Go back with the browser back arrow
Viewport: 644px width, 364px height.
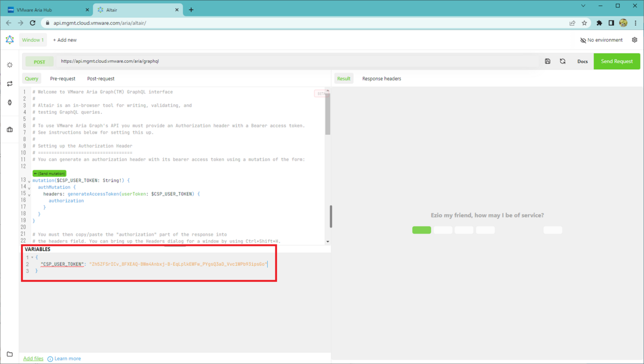[x=9, y=23]
